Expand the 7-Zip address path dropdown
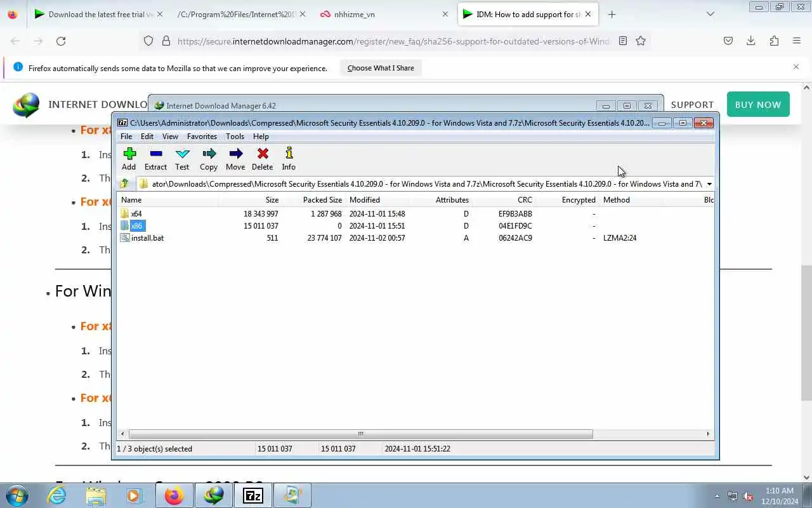This screenshot has width=812, height=508. (709, 184)
